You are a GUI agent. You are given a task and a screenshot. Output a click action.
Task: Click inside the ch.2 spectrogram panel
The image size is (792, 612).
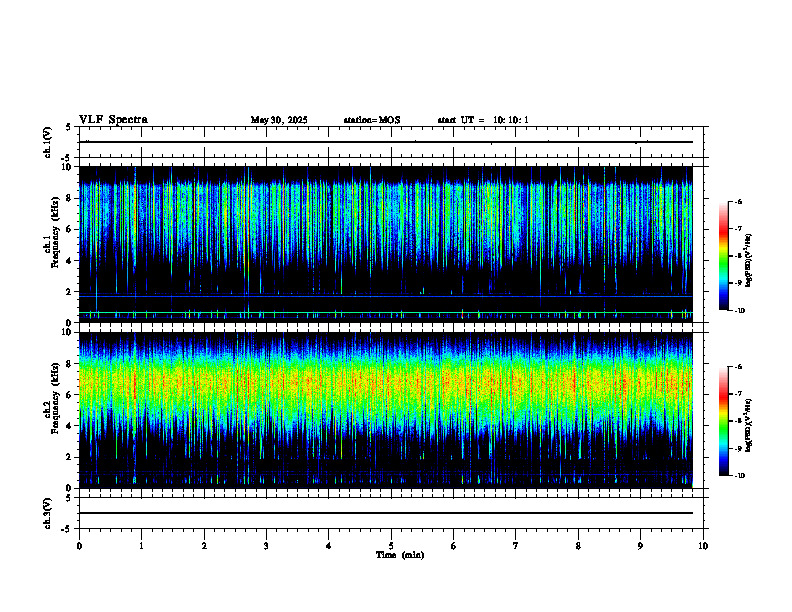click(x=385, y=410)
